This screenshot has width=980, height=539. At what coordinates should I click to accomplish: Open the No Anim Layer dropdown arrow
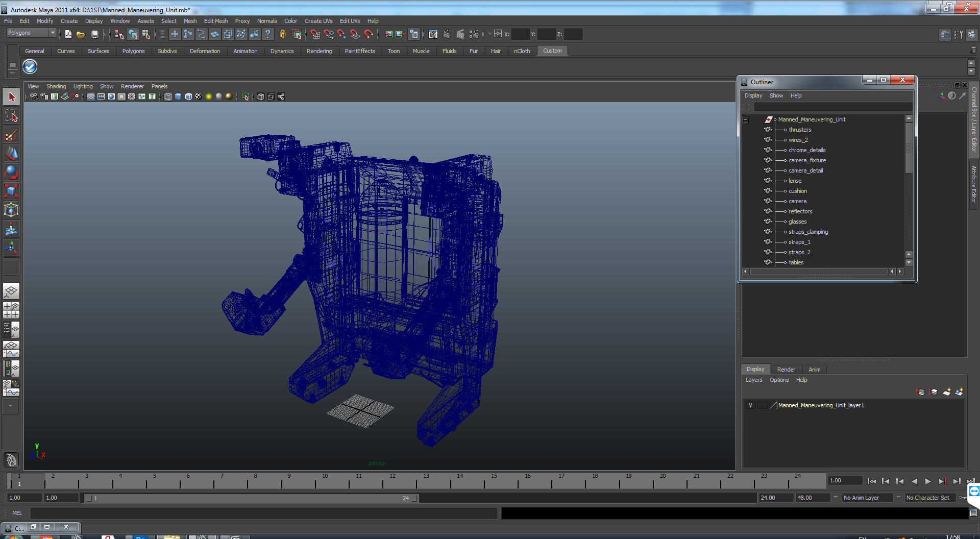[x=836, y=498]
